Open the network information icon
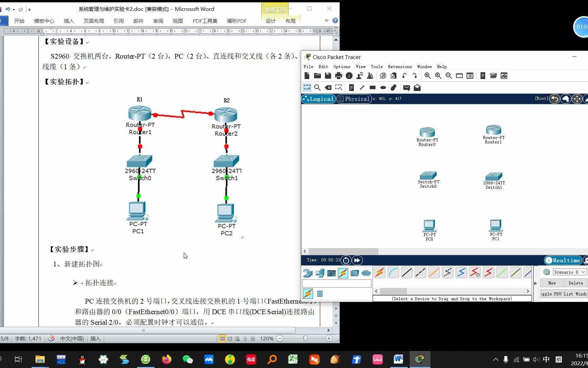Viewport: 588px width, 368px height. (x=349, y=76)
